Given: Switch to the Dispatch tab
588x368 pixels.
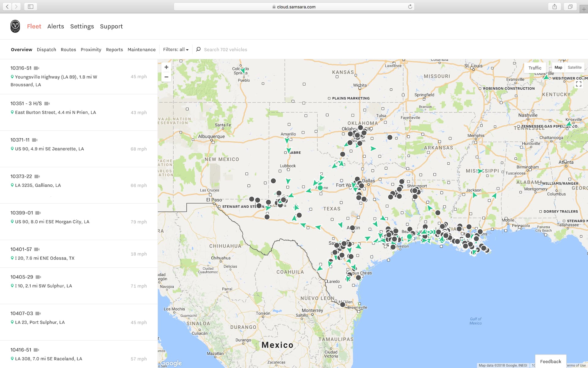Looking at the screenshot, I should pyautogui.click(x=46, y=49).
